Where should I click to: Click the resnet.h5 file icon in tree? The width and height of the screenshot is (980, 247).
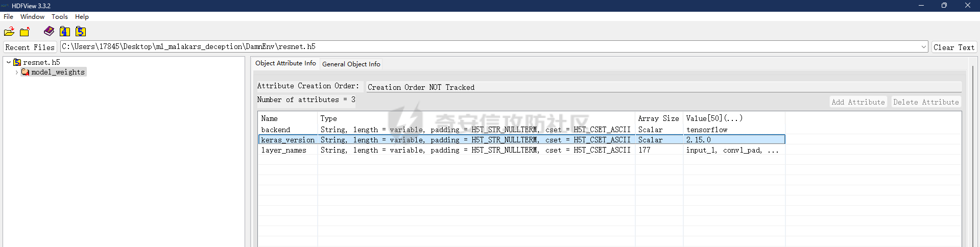click(17, 62)
